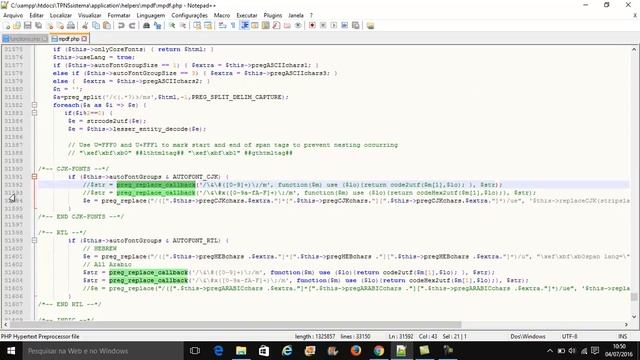
Task: Click the Zoom Out toolbar icon
Action: 183,26
